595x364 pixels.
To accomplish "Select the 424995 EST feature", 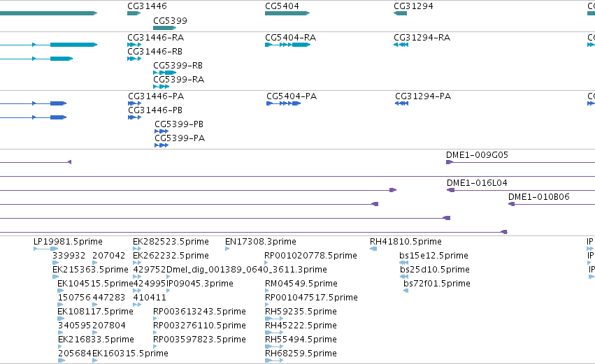I will [137, 291].
